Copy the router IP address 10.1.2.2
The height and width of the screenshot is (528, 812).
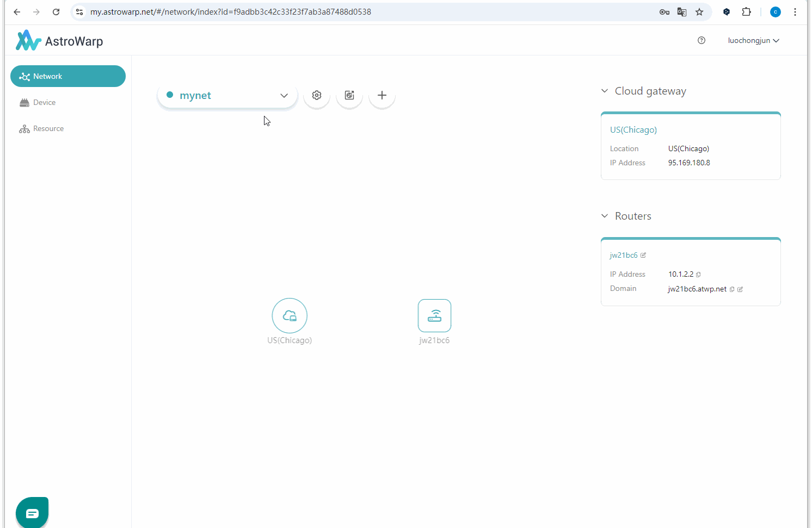tap(698, 275)
